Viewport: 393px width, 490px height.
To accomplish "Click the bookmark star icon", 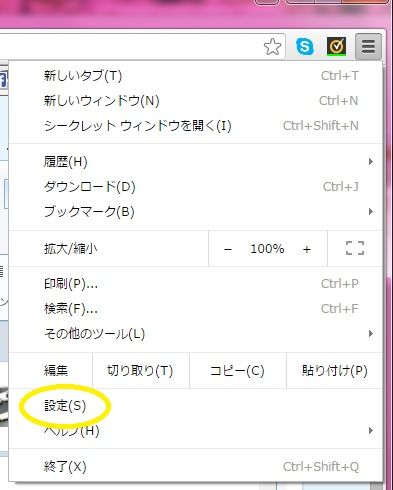I will tap(272, 46).
